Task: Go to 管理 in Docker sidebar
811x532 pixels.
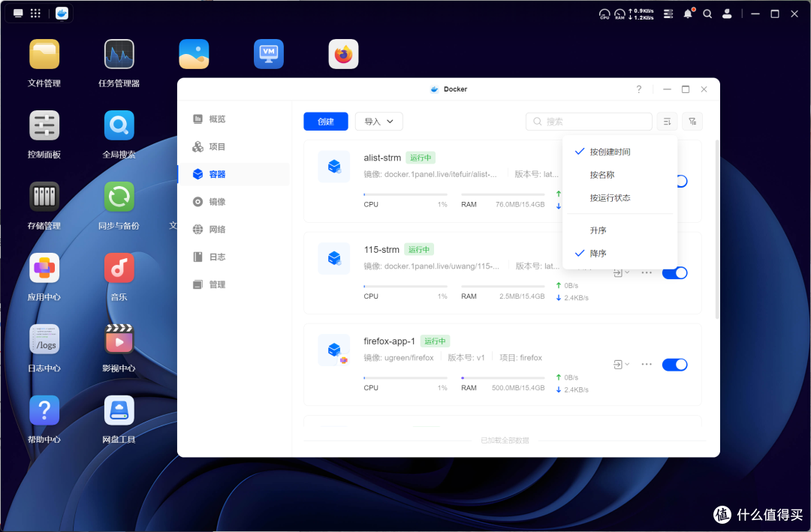Action: pos(234,284)
